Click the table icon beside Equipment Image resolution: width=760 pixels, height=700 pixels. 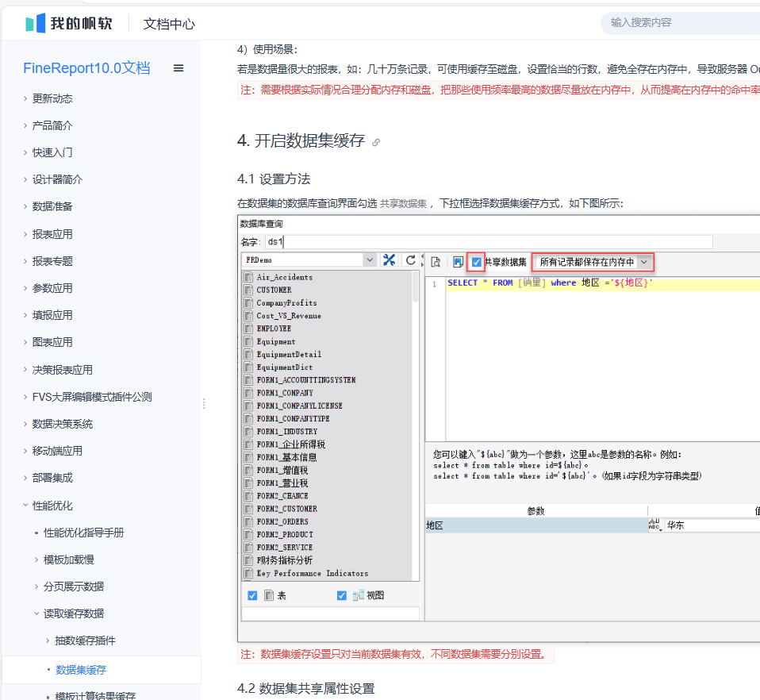coord(248,342)
